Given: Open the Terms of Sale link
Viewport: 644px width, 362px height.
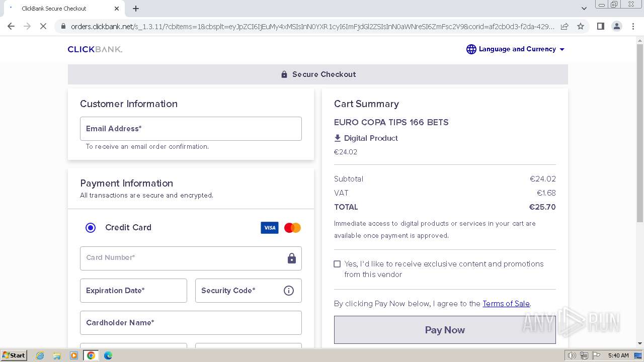Looking at the screenshot, I should tap(506, 304).
